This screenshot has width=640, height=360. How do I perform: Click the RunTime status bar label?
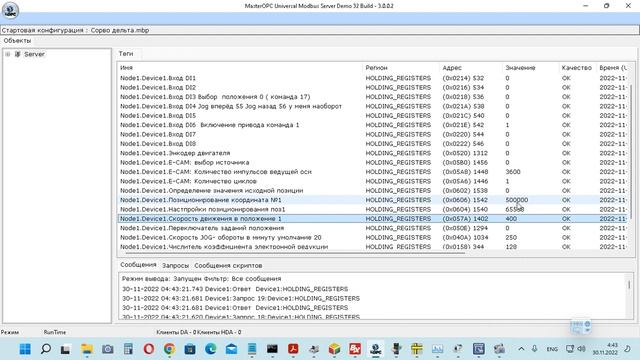(55, 332)
